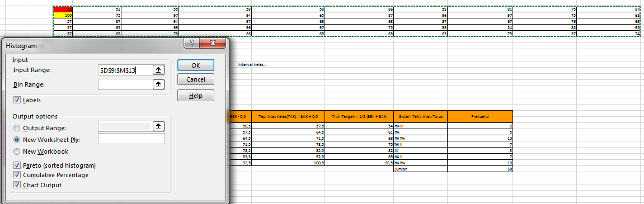Image resolution: width=644 pixels, height=204 pixels.
Task: Click the midpoint cell showing 82
Action: (x=359, y=151)
